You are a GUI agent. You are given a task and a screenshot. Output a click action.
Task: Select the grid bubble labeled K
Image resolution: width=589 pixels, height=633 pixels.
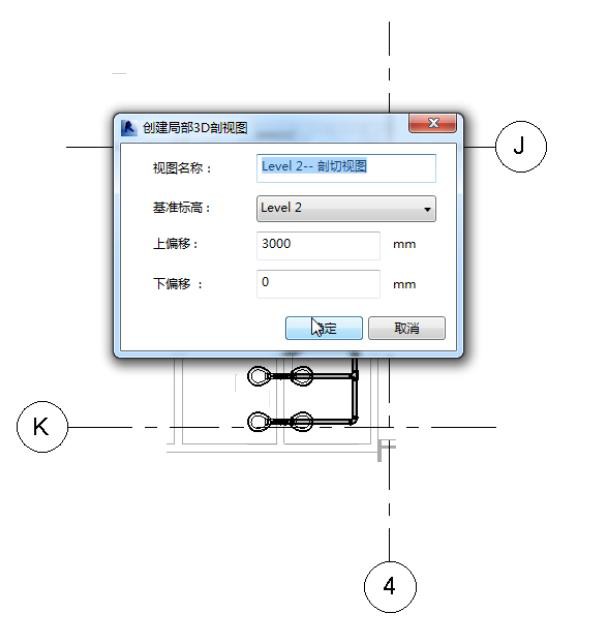(x=42, y=427)
